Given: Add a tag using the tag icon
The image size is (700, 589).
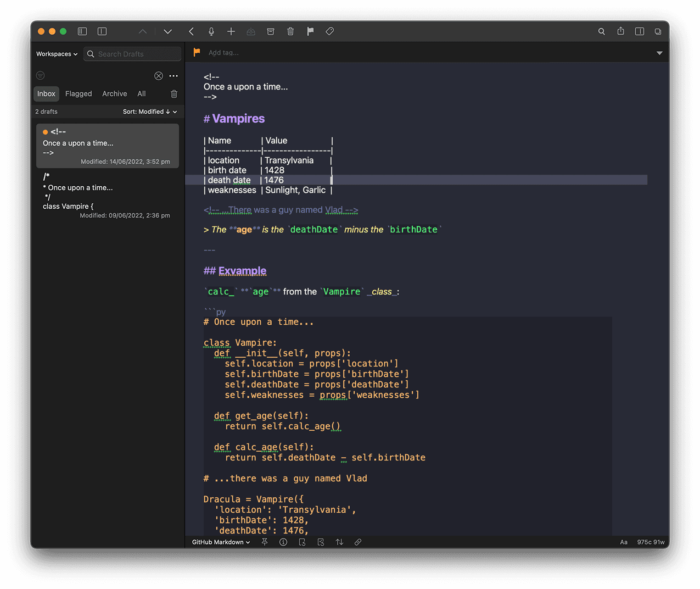Looking at the screenshot, I should (x=330, y=31).
